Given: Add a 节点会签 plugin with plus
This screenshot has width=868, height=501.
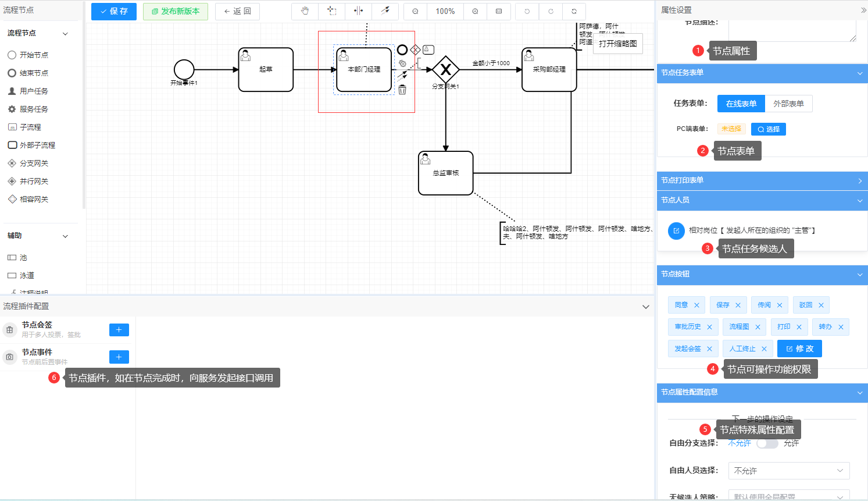Looking at the screenshot, I should click(119, 330).
